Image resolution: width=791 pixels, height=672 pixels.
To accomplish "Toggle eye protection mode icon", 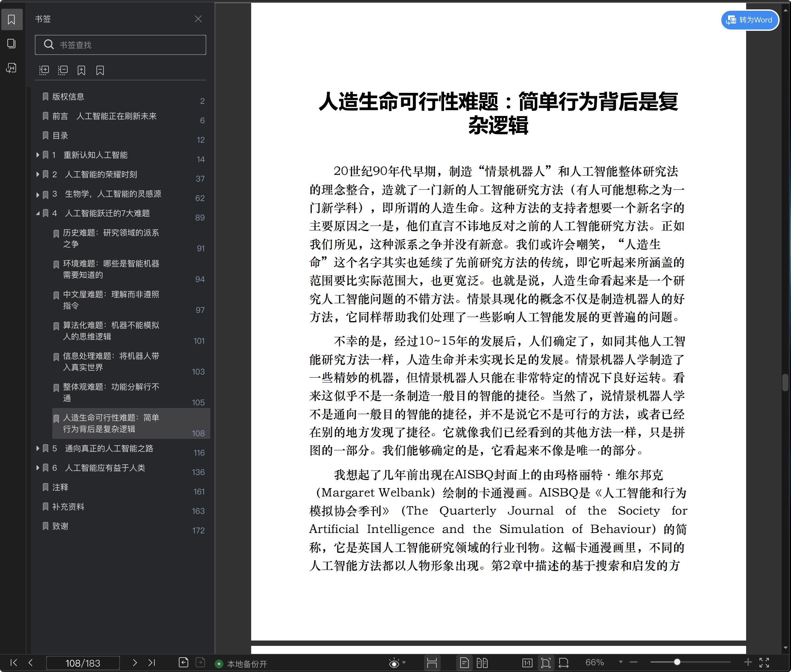I will coord(394,663).
